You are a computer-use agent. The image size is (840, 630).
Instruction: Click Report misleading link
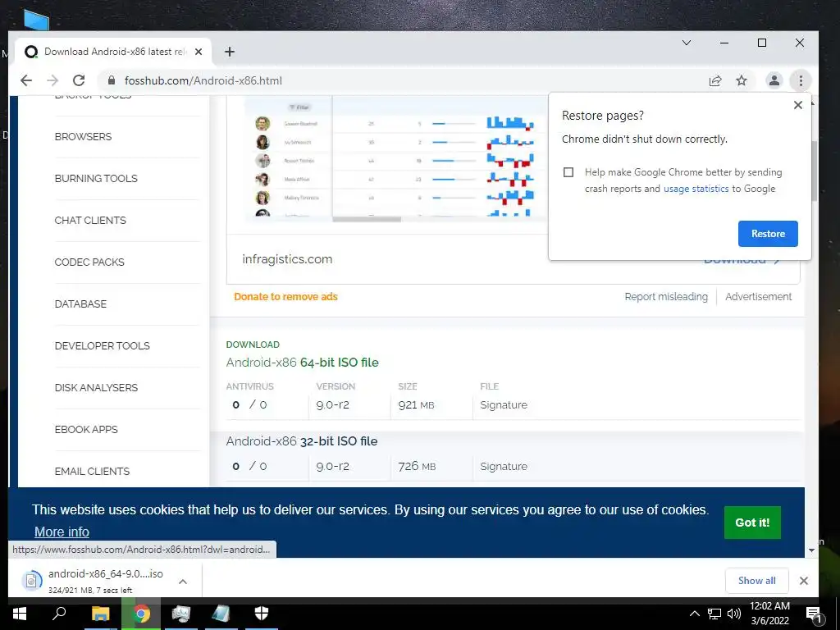(666, 296)
